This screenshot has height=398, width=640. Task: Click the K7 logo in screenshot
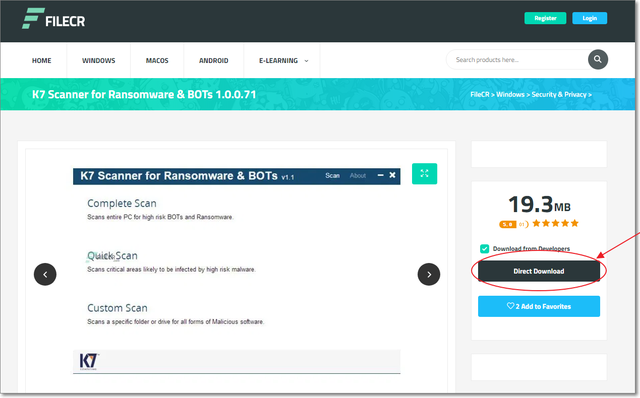[x=89, y=361]
